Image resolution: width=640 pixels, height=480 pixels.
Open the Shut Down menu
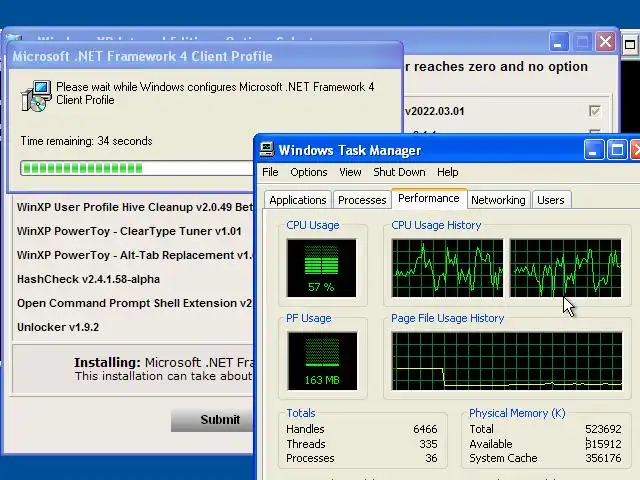[399, 172]
